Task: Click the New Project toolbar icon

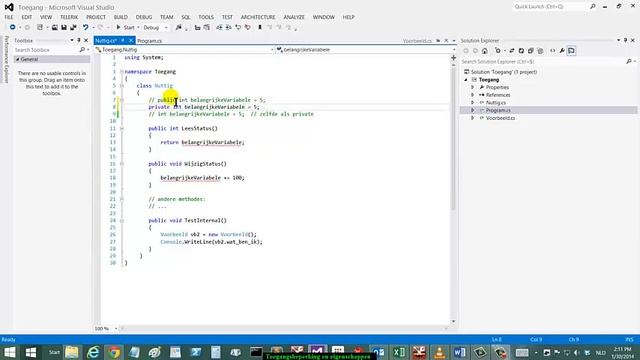Action: (40, 27)
